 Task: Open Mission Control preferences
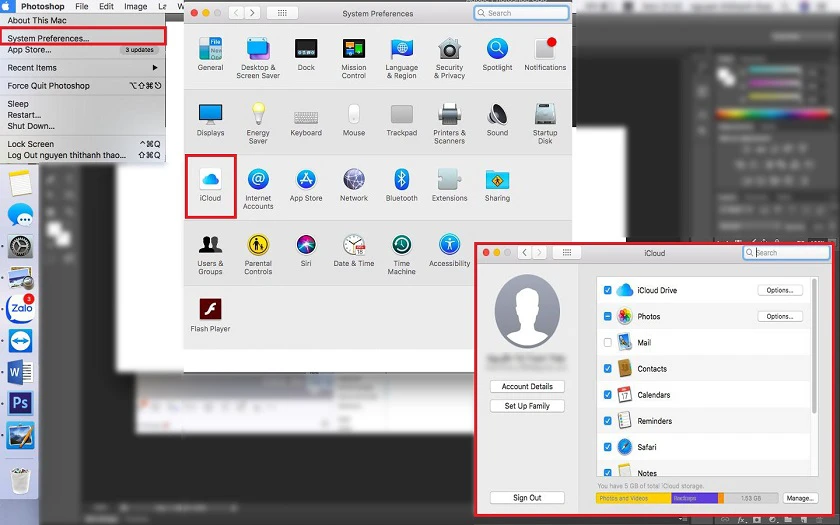point(354,58)
